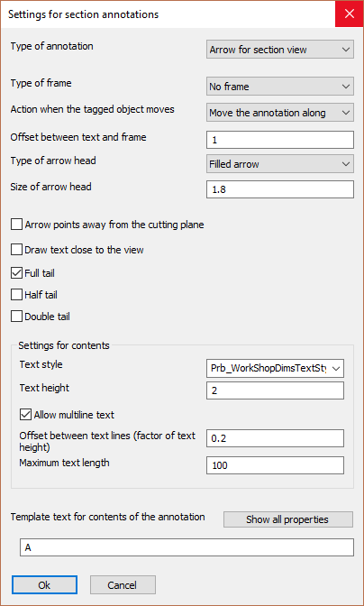
Task: Expand the Type of frame combo box
Action: click(x=280, y=87)
